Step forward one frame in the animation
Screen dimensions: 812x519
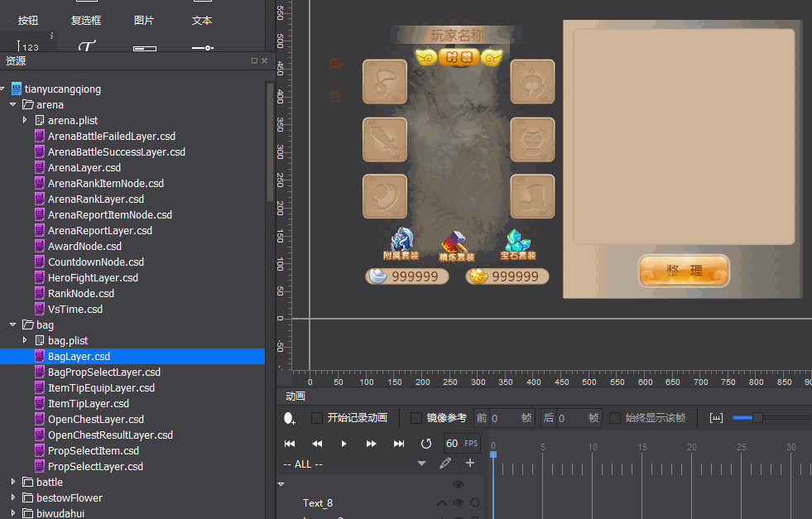coord(371,444)
